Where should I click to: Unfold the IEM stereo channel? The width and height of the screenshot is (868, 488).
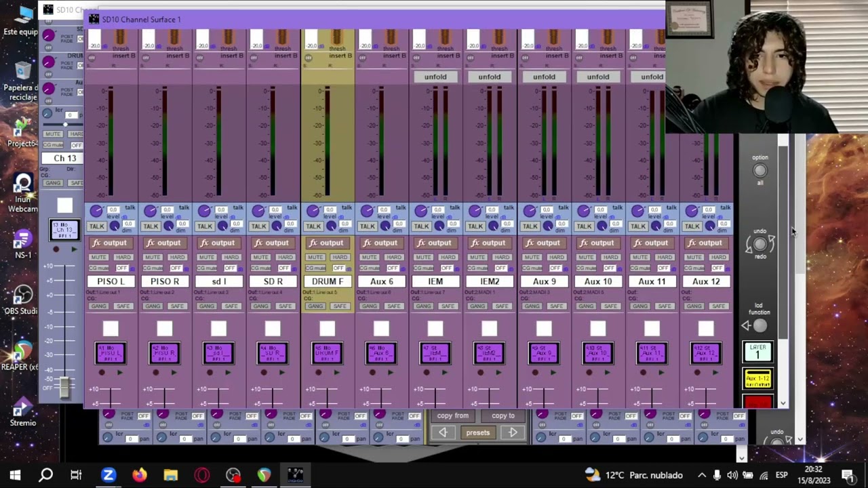[x=435, y=77]
